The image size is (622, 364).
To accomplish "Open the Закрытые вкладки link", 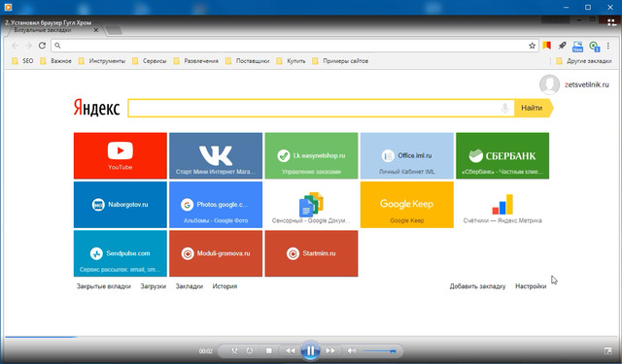I will coord(104,286).
